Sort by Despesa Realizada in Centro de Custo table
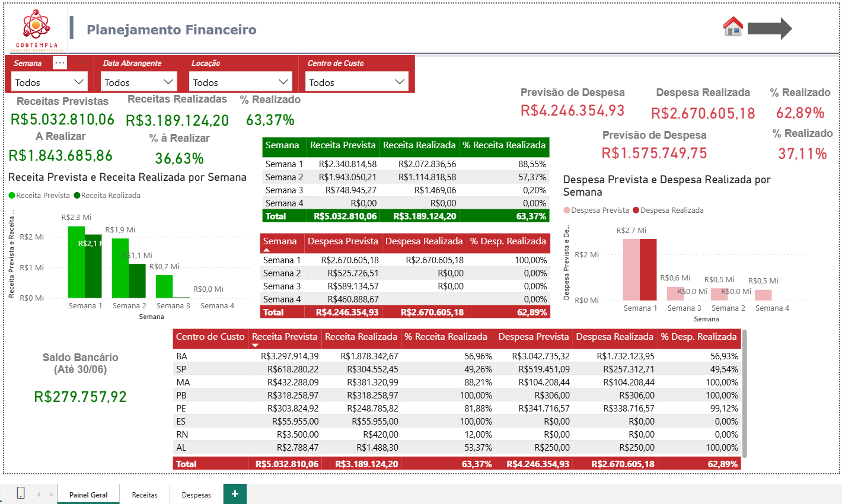 coord(615,337)
